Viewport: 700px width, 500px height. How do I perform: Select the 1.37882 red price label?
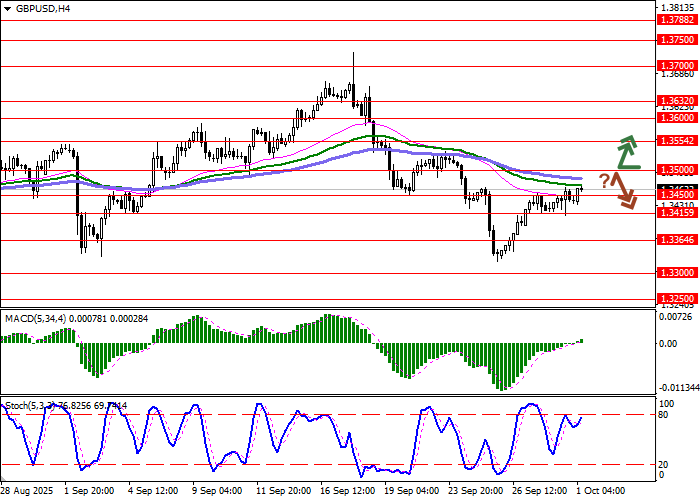pos(677,19)
